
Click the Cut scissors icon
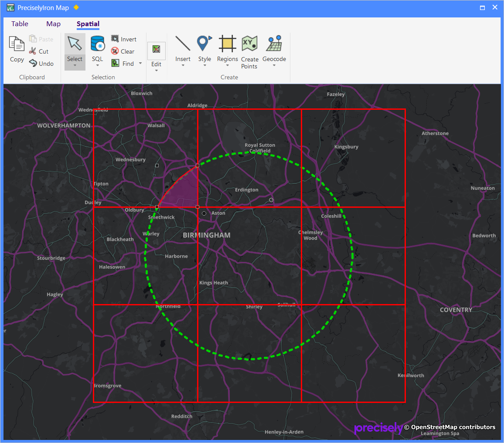[32, 51]
